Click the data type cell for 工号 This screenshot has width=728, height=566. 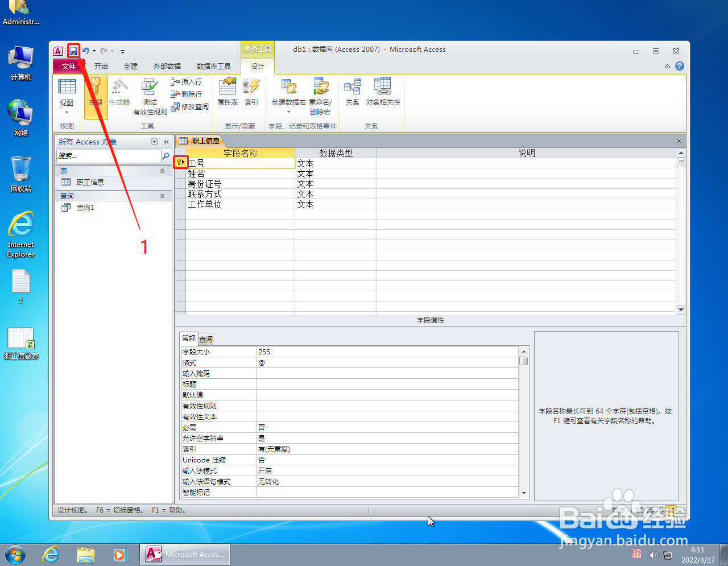tap(336, 163)
